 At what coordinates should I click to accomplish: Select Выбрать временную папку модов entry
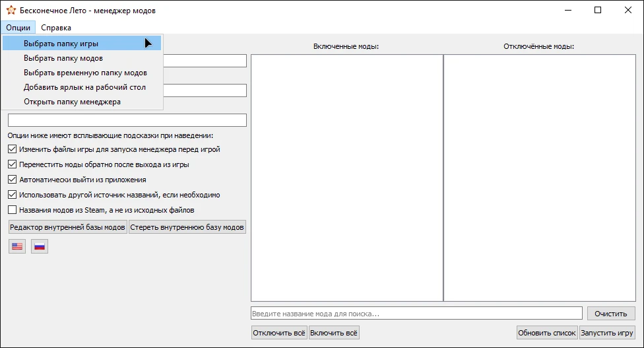82,73
